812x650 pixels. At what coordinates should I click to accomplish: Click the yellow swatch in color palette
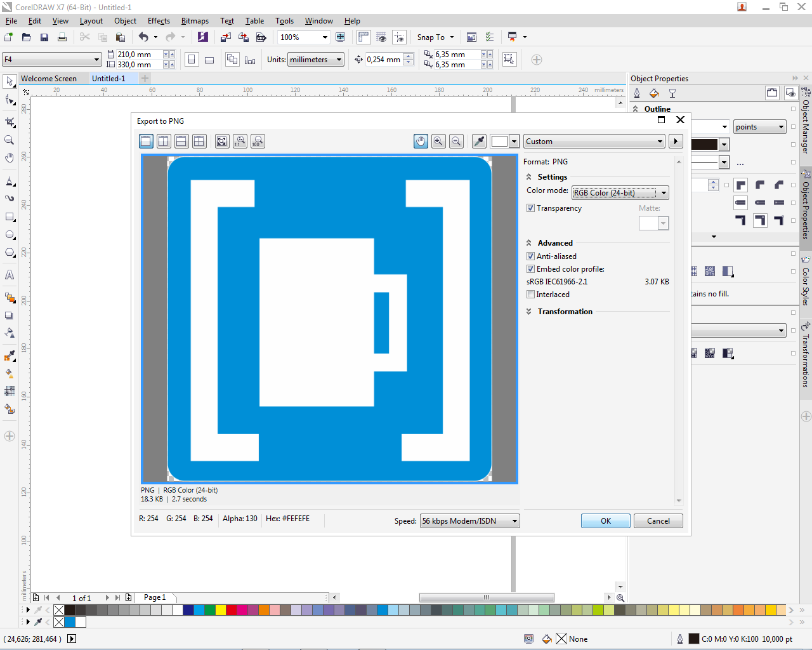220,610
